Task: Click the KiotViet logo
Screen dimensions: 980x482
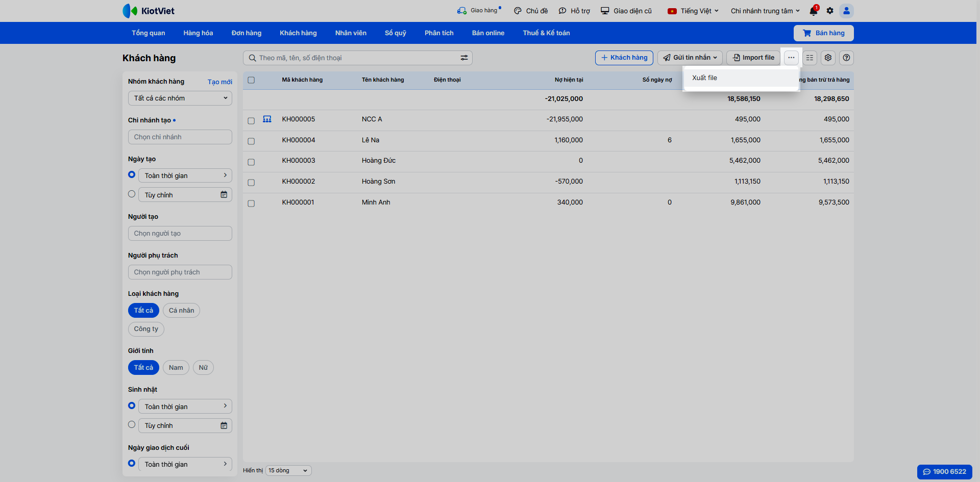Action: pyautogui.click(x=149, y=11)
